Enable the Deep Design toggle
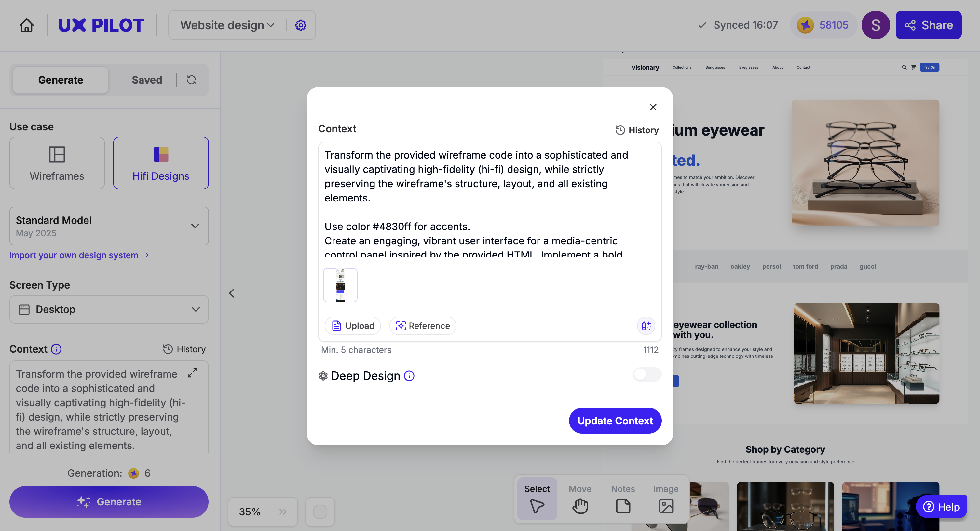Viewport: 980px width, 531px height. [647, 374]
